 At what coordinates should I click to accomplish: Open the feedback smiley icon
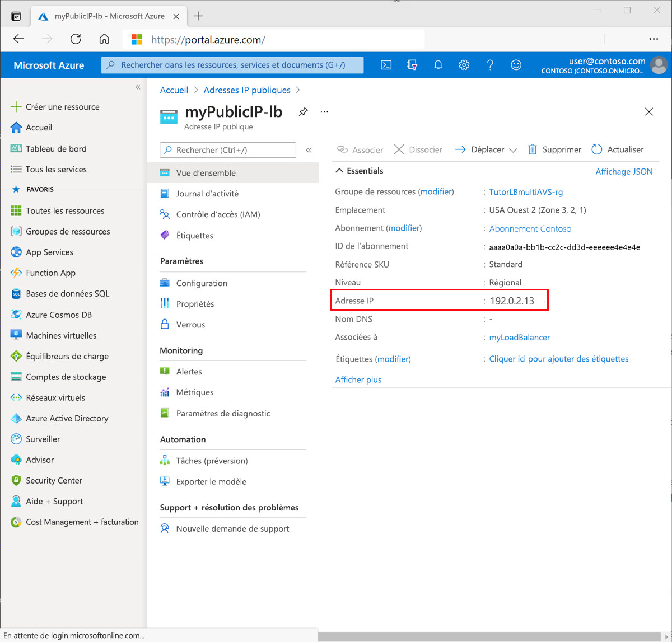point(516,65)
